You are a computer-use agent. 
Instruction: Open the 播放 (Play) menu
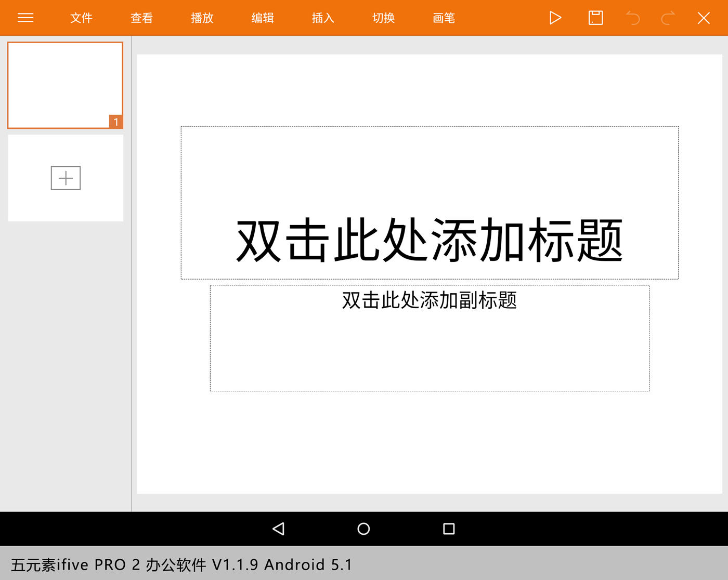tap(202, 18)
